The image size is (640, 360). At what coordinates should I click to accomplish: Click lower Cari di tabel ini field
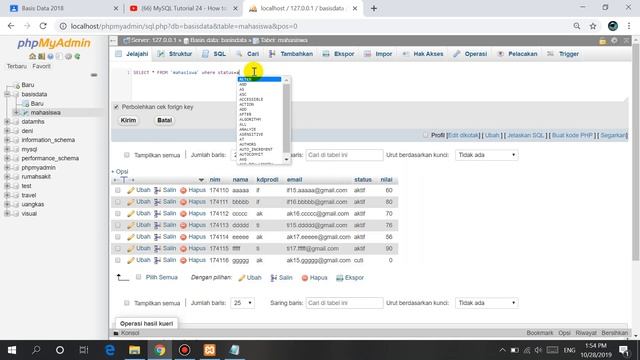coord(344,303)
